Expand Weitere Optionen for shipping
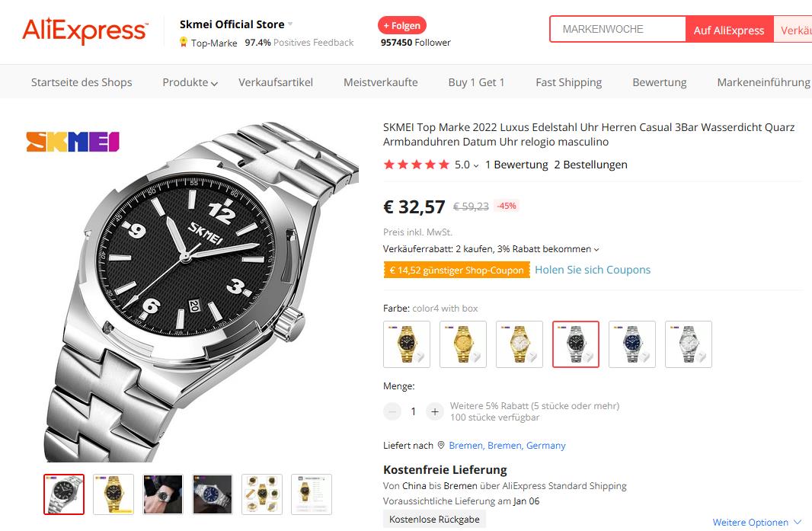The width and height of the screenshot is (812, 531). tap(756, 523)
